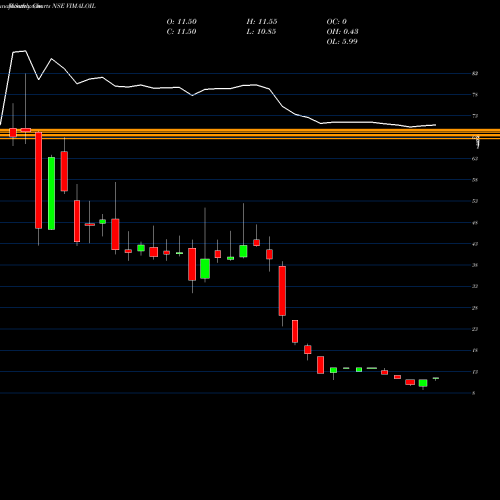This screenshot has width=500, height=500.
Task: Click the last green candle at chart's end
Action: 436,378
